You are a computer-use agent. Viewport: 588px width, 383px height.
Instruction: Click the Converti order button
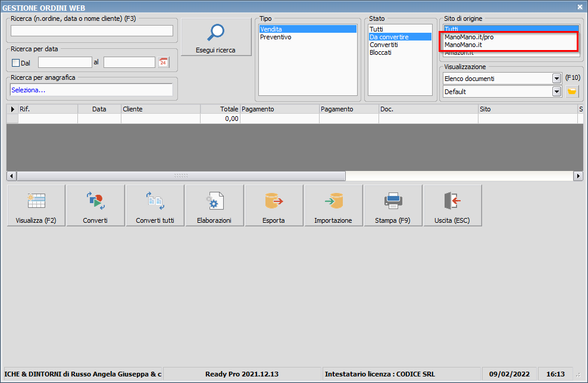point(95,205)
